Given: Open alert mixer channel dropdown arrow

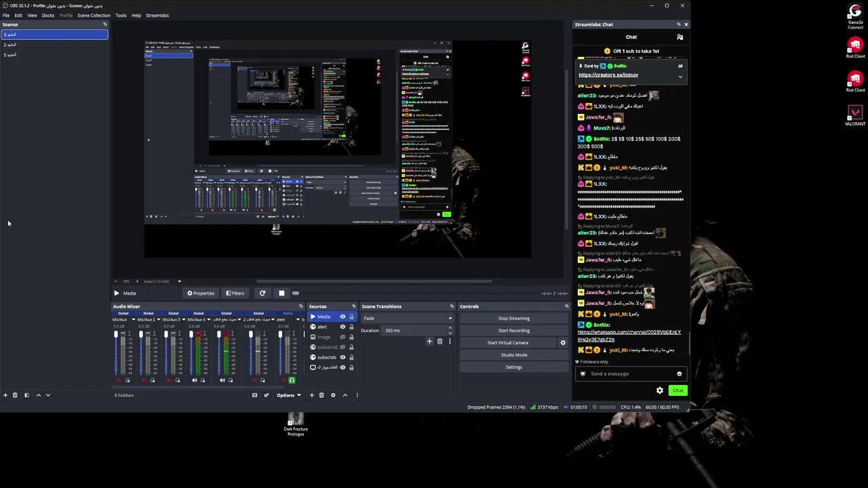Looking at the screenshot, I should click(298, 320).
